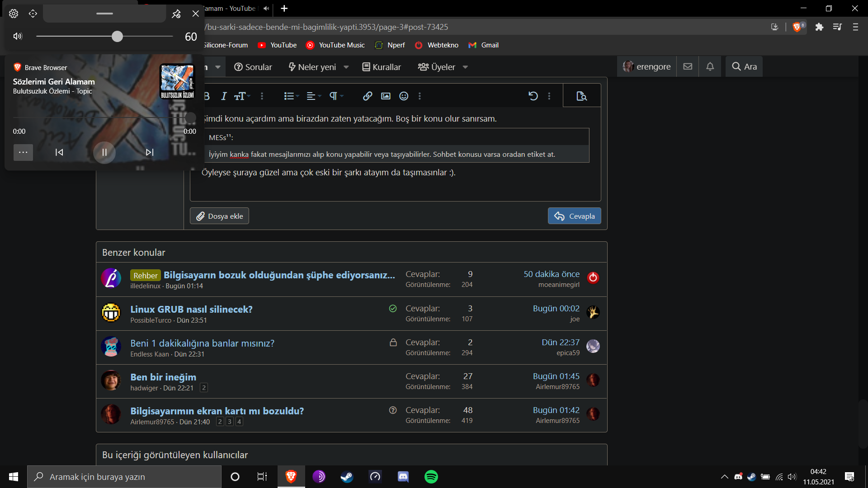Open thread Beni 1 dakikalığına banlar mısınız?
The width and height of the screenshot is (868, 488).
(x=202, y=343)
